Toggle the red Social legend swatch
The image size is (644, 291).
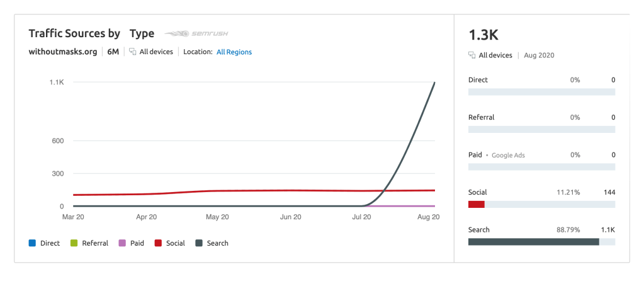point(159,243)
